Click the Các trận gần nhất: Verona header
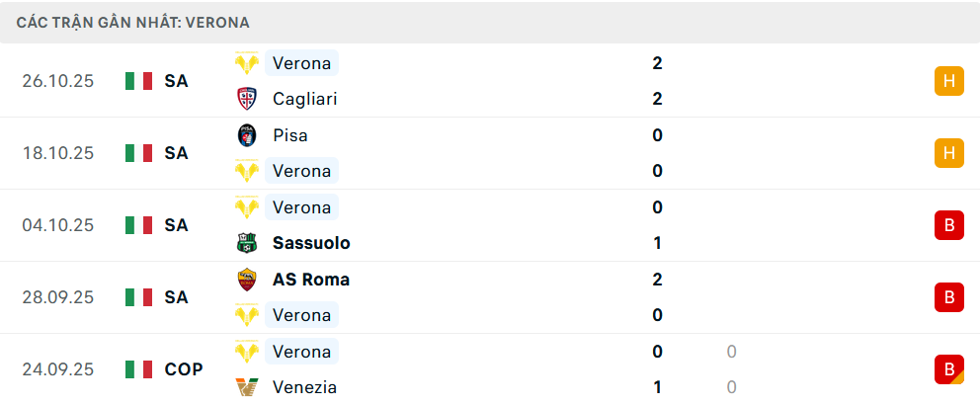 132,22
